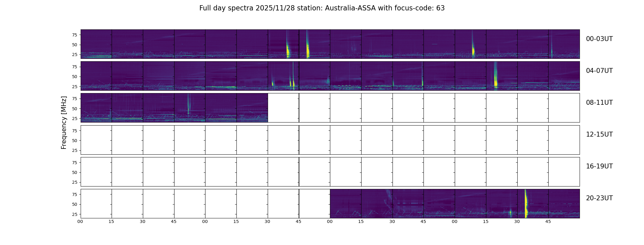644x245 pixels.
Task: Click the Frequency [MHz] axis label
Action: click(x=64, y=123)
